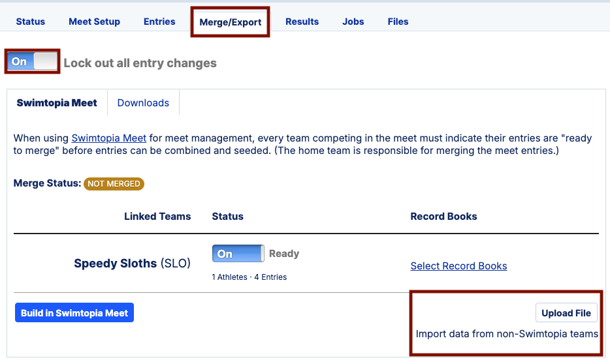Go to the Results tab
This screenshot has width=610, height=364.
tap(302, 22)
